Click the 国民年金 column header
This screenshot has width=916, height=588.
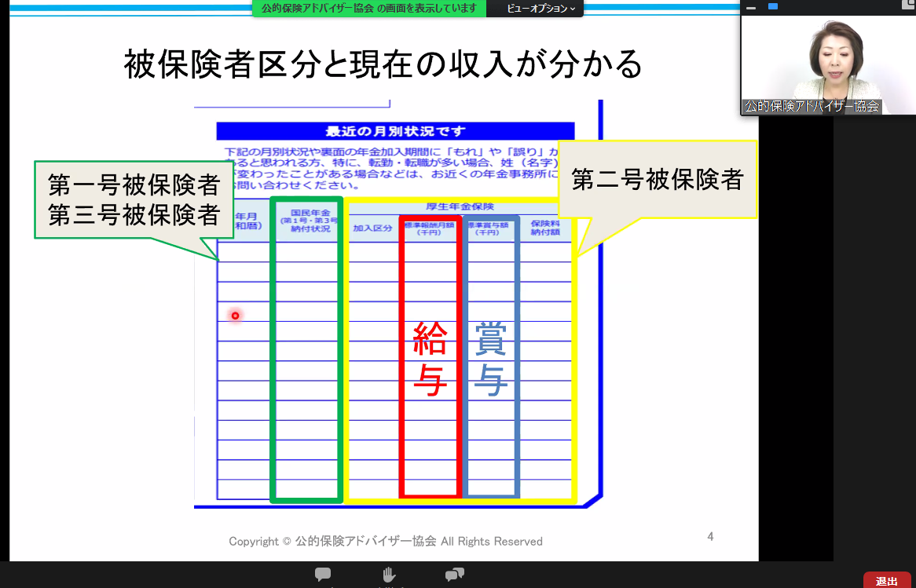311,221
